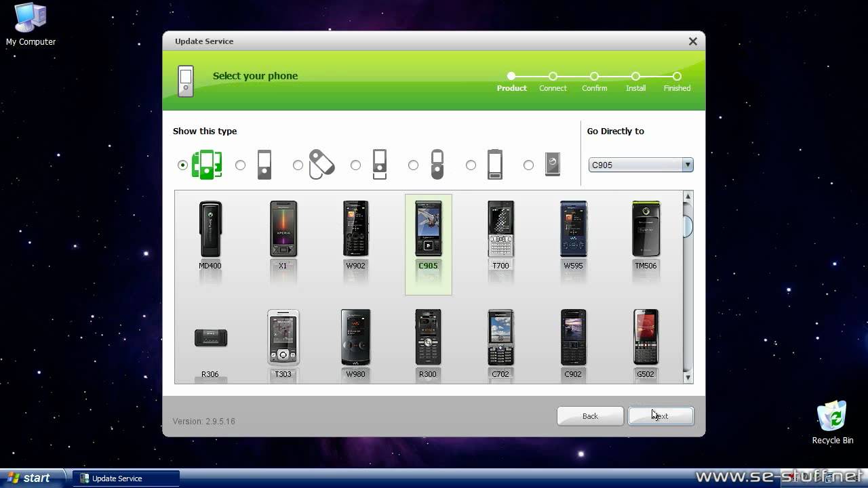The image size is (868, 488).
Task: Click the Show this type label
Action: [x=205, y=131]
